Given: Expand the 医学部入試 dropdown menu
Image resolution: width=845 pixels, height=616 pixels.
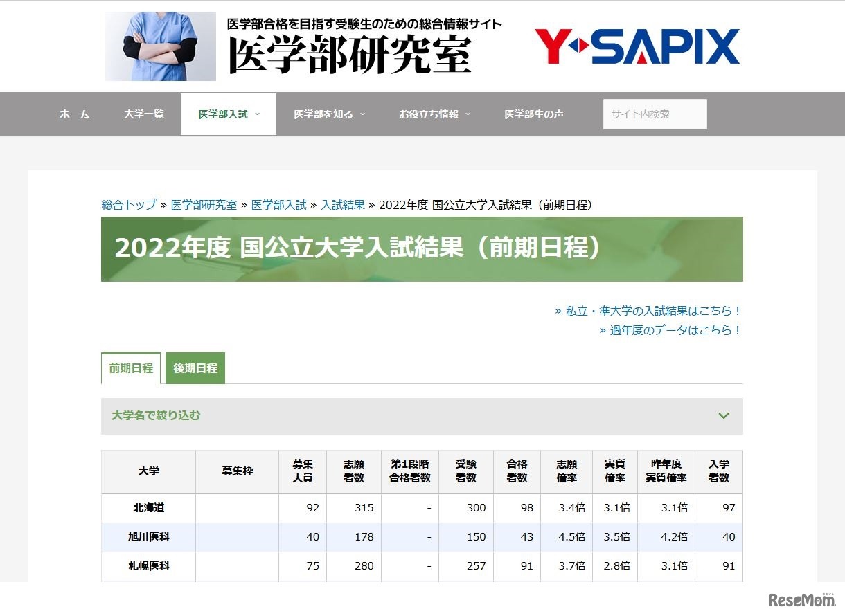Looking at the screenshot, I should pyautogui.click(x=229, y=114).
